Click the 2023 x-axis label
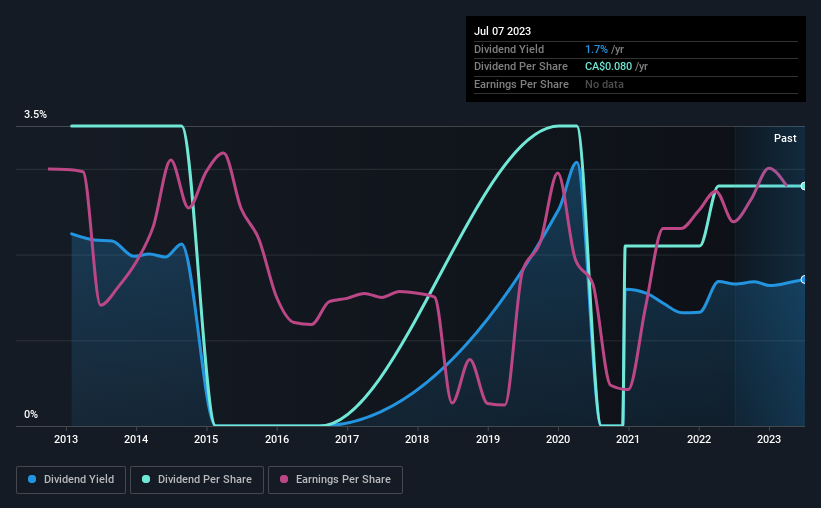Screen dimensions: 821x508 [769, 439]
